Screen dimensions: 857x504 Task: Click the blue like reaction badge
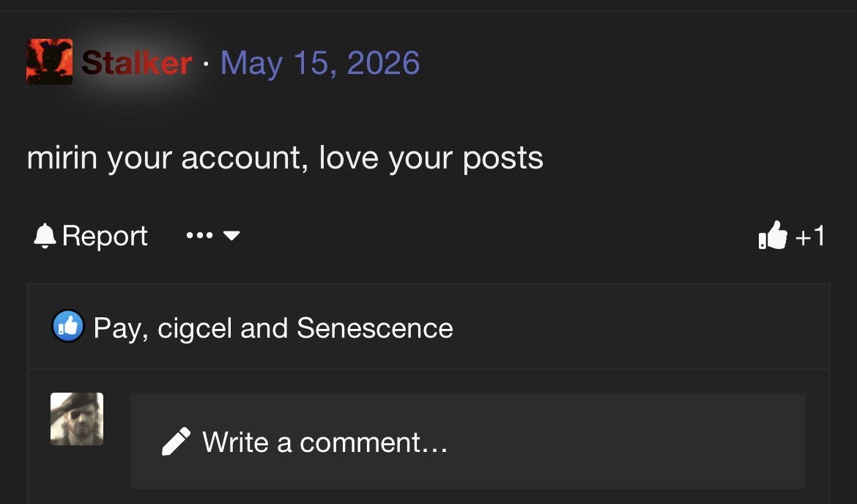pyautogui.click(x=68, y=326)
